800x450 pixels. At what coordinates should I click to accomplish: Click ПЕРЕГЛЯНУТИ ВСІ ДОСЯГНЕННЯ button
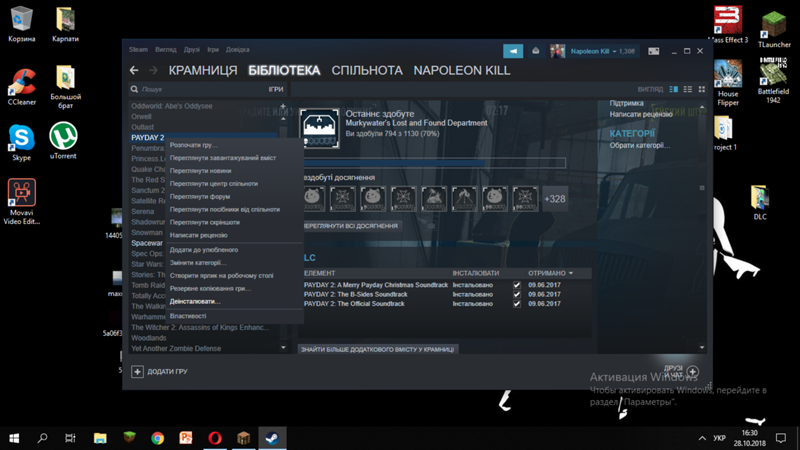(x=350, y=226)
